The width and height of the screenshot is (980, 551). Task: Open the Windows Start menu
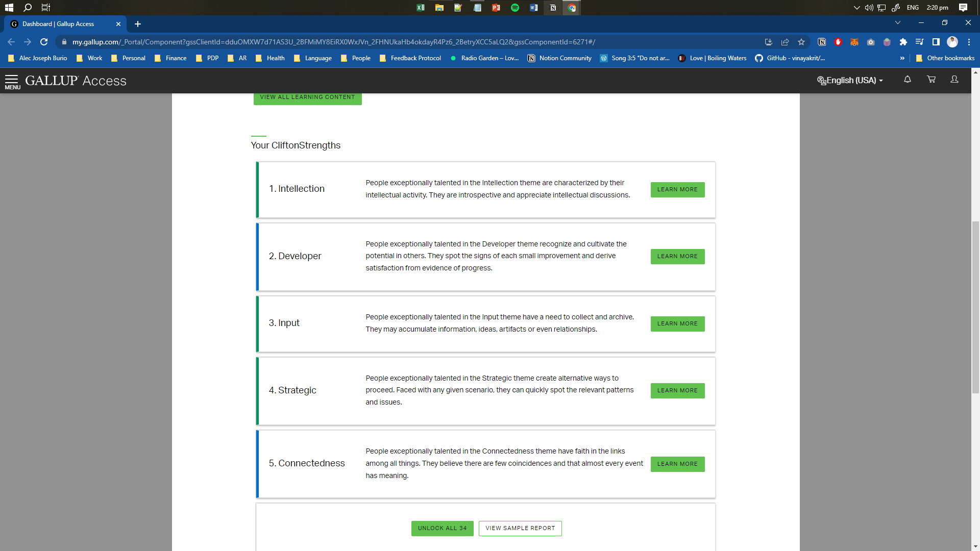(9, 8)
